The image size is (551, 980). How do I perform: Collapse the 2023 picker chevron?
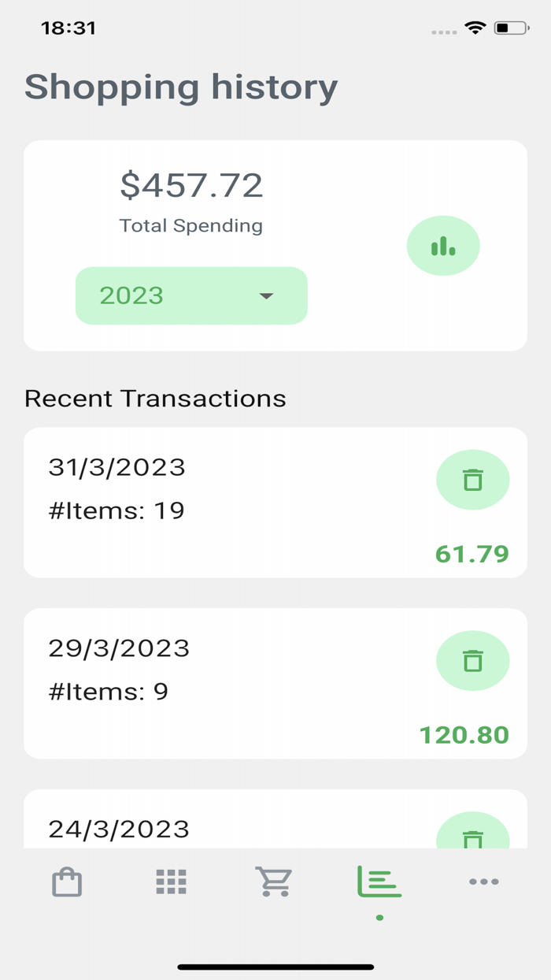coord(266,297)
